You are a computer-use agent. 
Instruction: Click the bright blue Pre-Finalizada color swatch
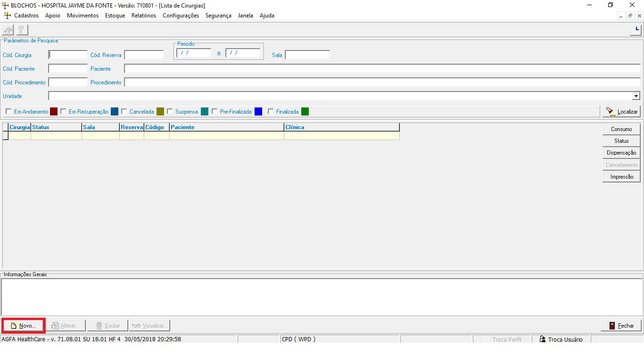258,112
